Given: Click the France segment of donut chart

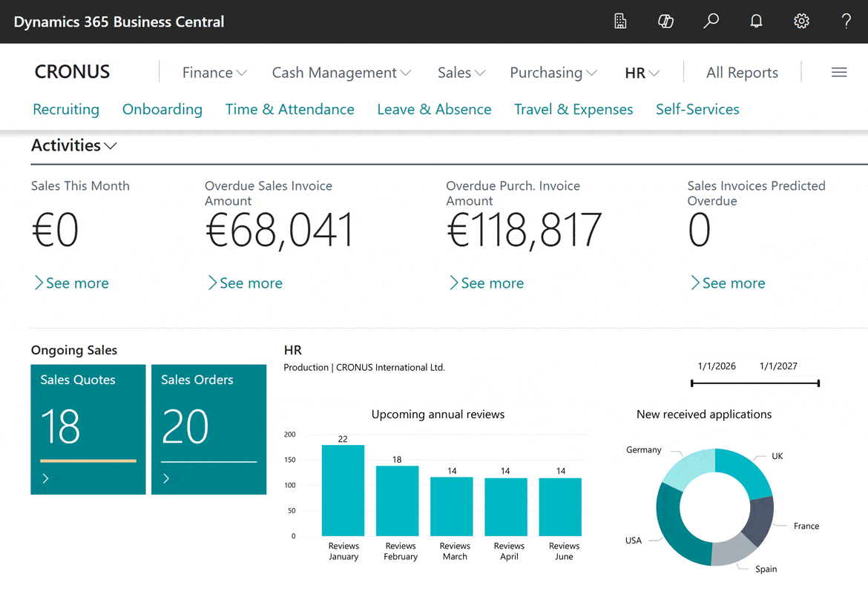Looking at the screenshot, I should [760, 521].
